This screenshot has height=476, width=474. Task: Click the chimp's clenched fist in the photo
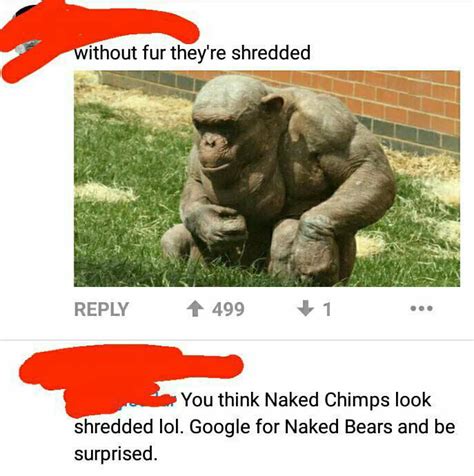click(218, 225)
